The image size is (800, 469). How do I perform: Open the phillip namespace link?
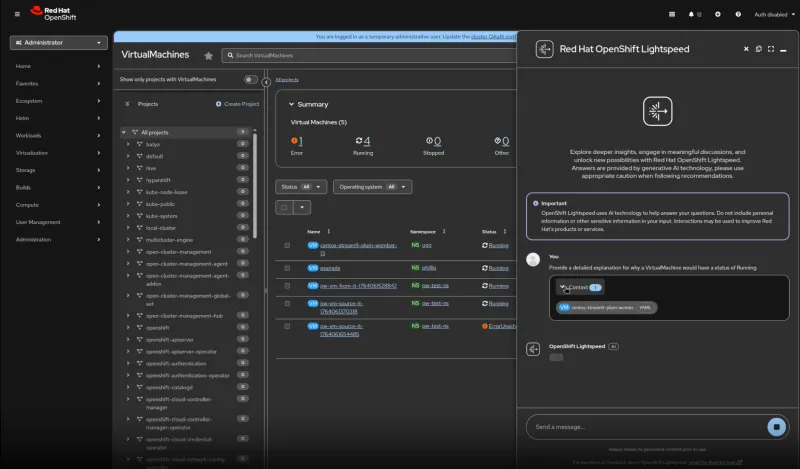pos(429,268)
